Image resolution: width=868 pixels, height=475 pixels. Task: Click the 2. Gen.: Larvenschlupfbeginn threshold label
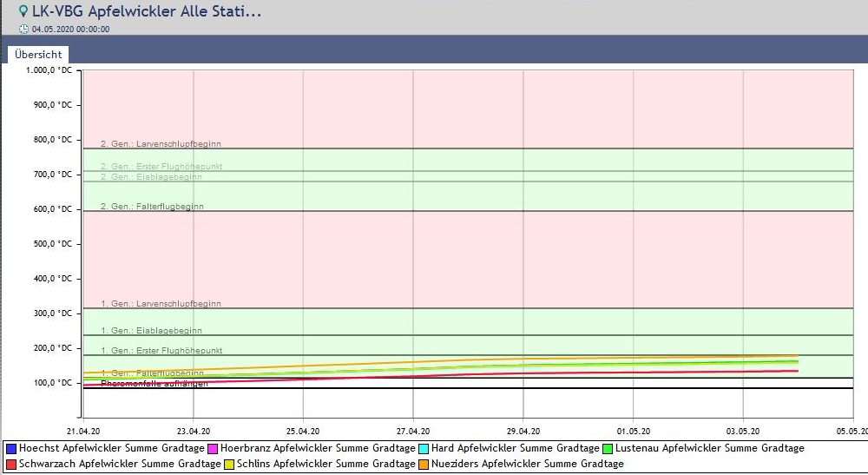click(x=161, y=144)
